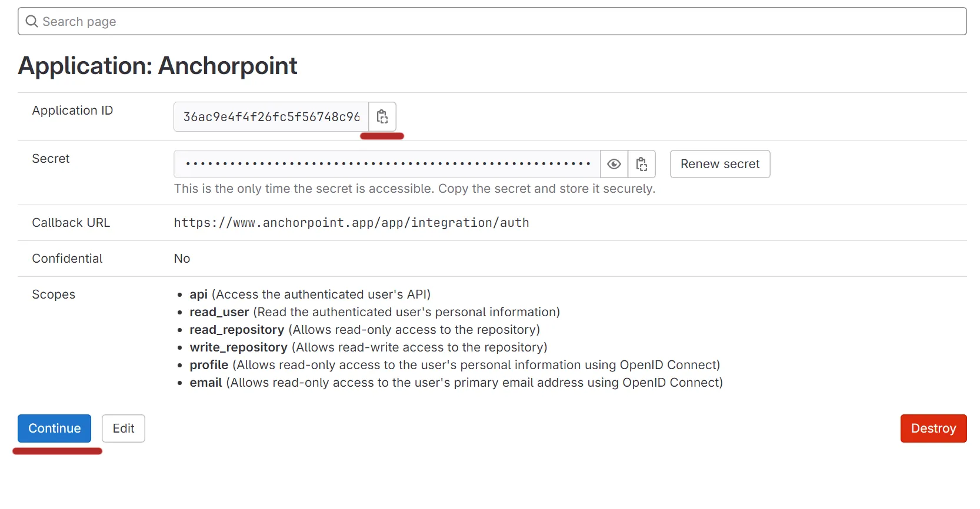Image resolution: width=980 pixels, height=509 pixels.
Task: Click the 'api' scope entry
Action: pyautogui.click(x=310, y=294)
